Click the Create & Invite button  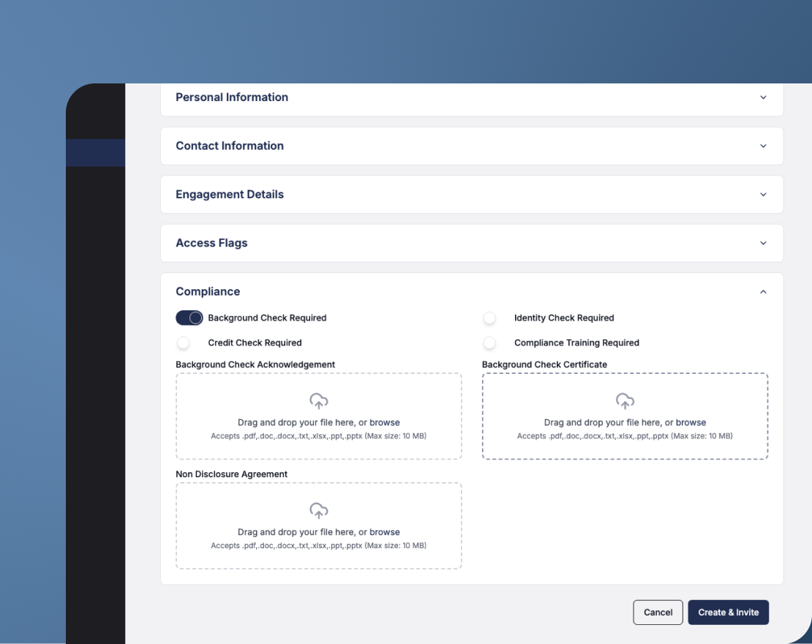pos(728,613)
